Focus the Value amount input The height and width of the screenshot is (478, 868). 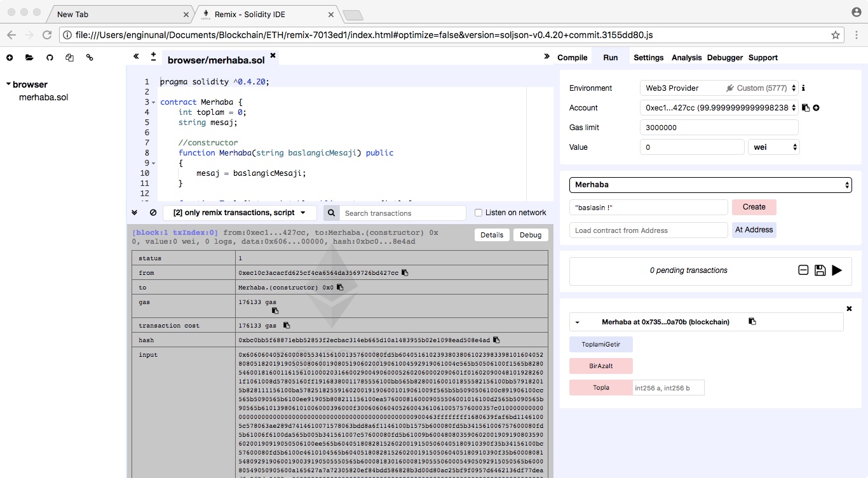pos(691,147)
